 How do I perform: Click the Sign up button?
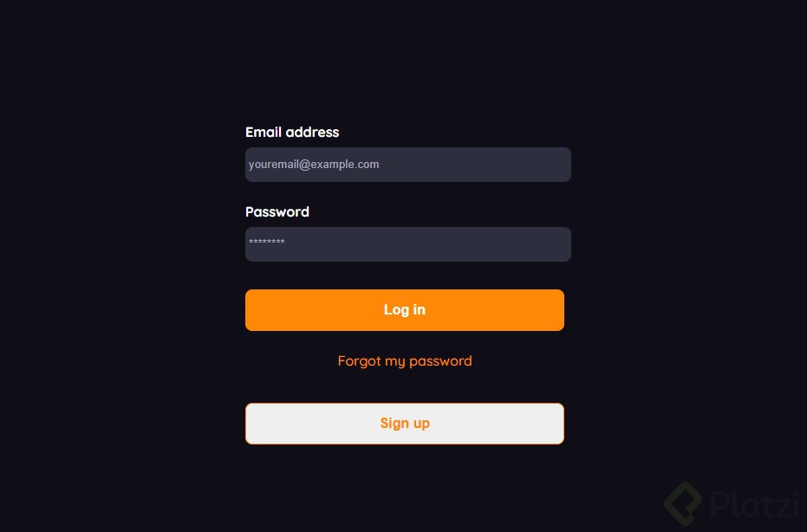405,424
